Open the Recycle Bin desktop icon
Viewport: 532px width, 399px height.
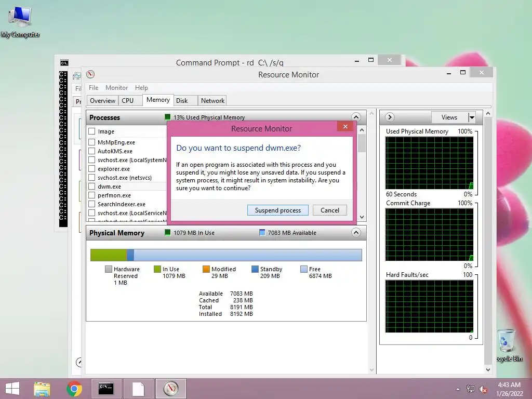[508, 345]
